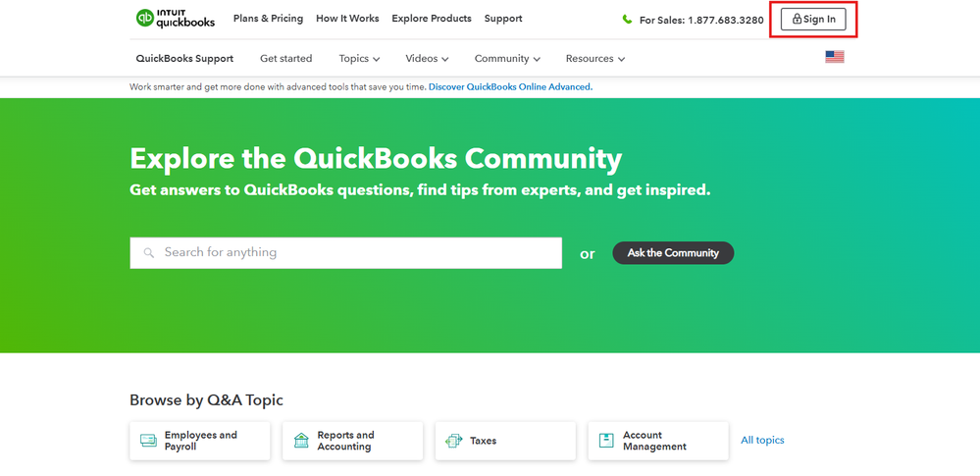The width and height of the screenshot is (980, 476).
Task: Open the Plans & Pricing menu item
Action: 268,18
